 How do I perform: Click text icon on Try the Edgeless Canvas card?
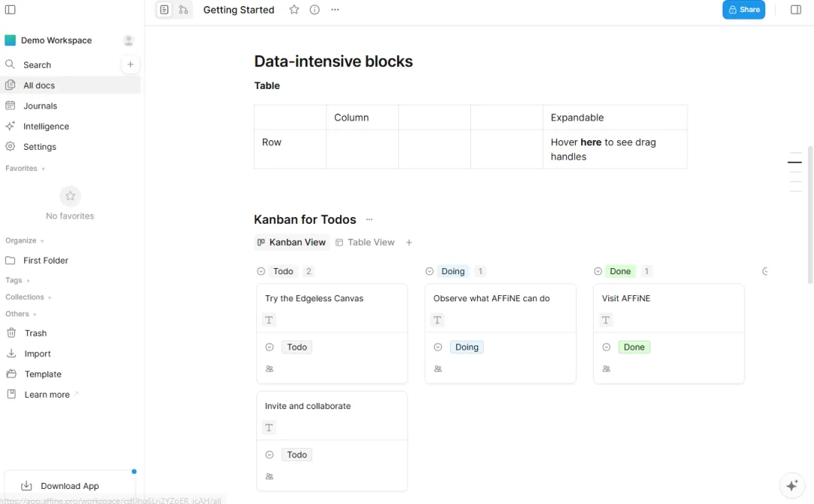[x=269, y=320]
